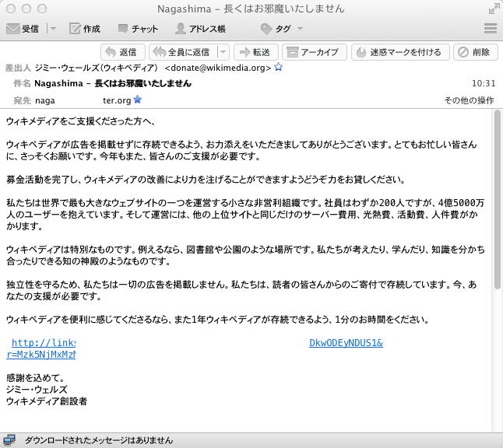Expand the タグ dropdown arrow
Screen dimensions: 503x448
300,29
